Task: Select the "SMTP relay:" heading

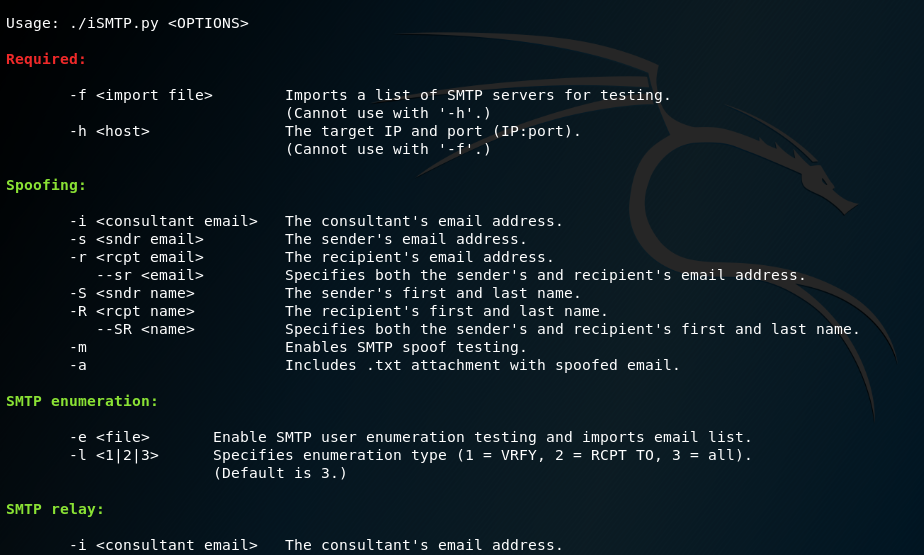Action: (x=55, y=509)
